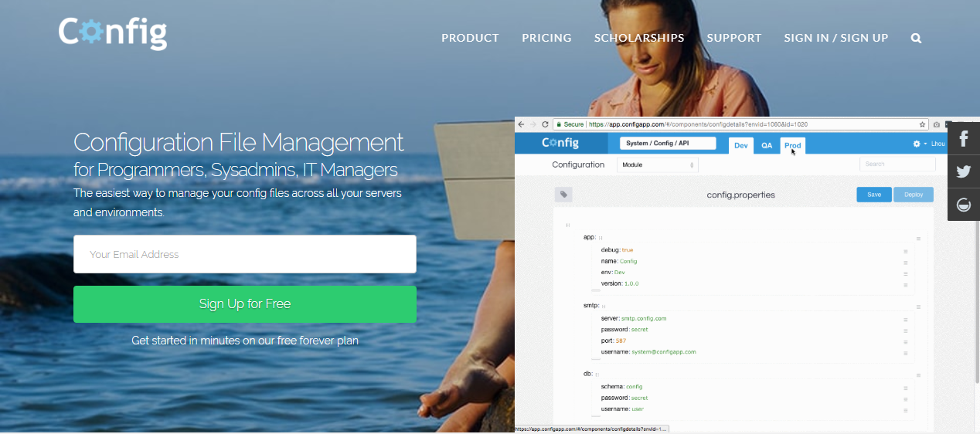Click the handle icon on the db section row
This screenshot has width=980, height=434.
[x=918, y=375]
